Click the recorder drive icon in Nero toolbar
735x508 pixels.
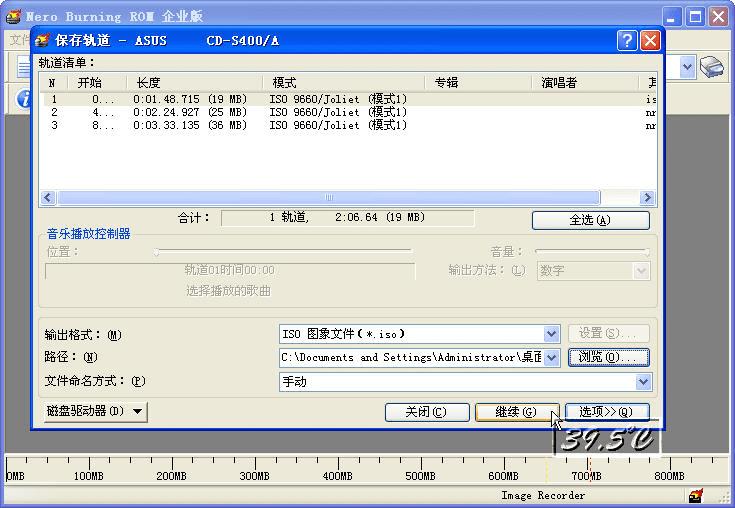[712, 67]
